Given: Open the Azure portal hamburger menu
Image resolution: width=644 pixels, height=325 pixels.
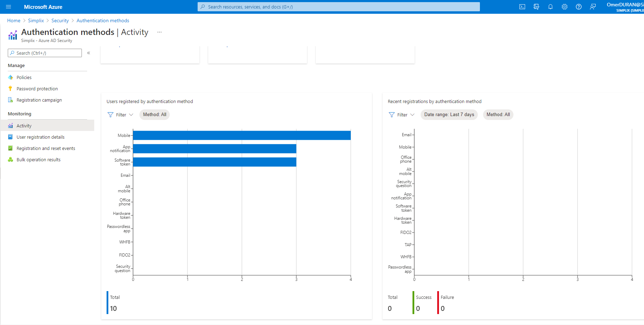Looking at the screenshot, I should pyautogui.click(x=8, y=7).
